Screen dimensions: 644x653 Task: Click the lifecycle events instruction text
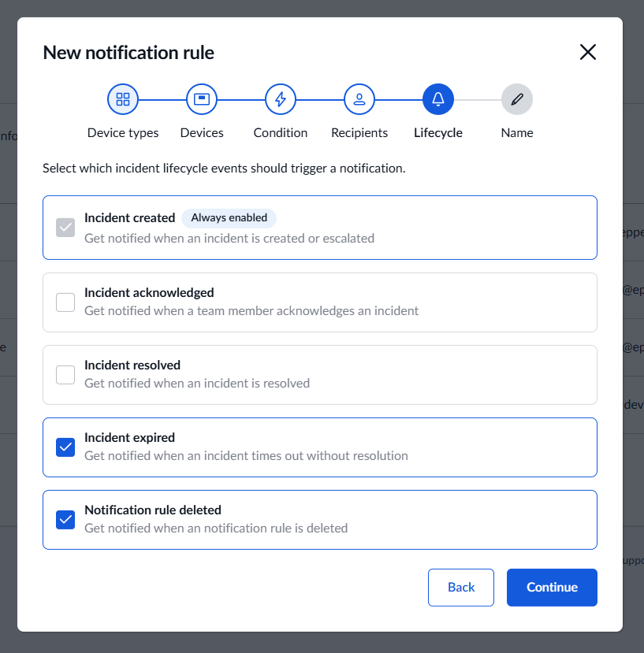pyautogui.click(x=224, y=169)
